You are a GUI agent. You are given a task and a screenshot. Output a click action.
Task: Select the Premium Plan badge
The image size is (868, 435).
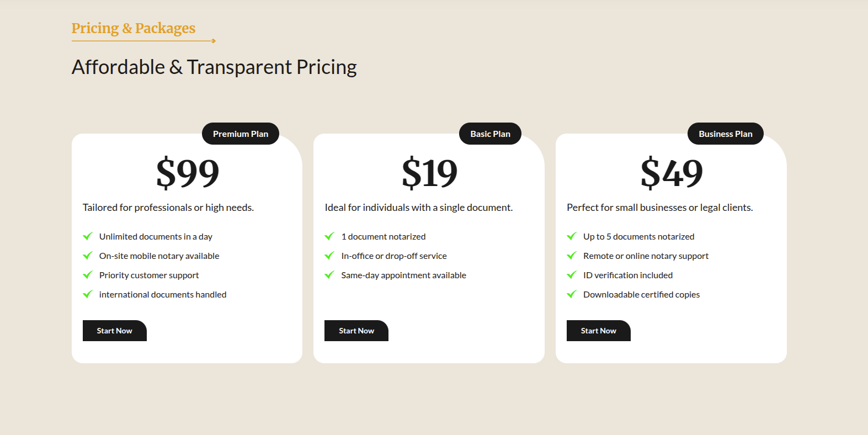(241, 134)
